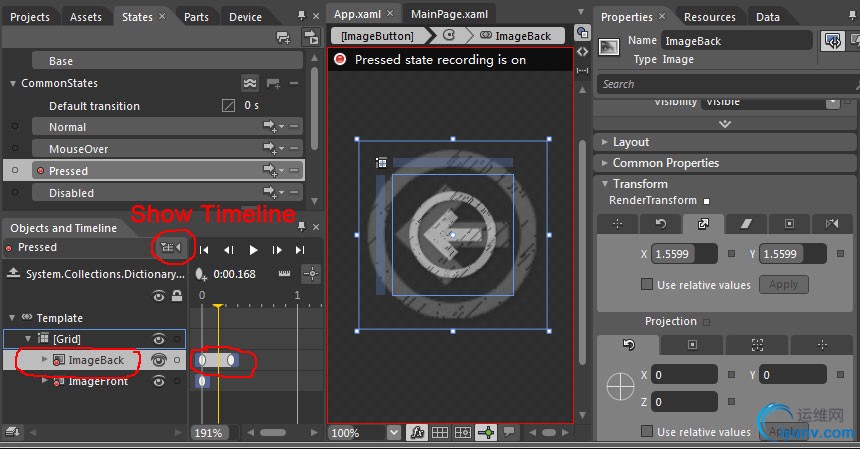The height and width of the screenshot is (449, 860).
Task: Switch to the Resources tab
Action: point(710,17)
